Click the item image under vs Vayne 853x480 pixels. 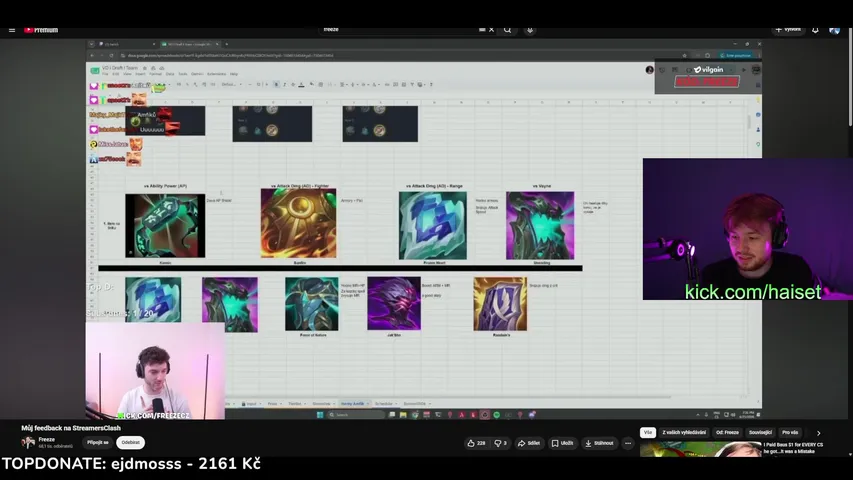point(540,225)
